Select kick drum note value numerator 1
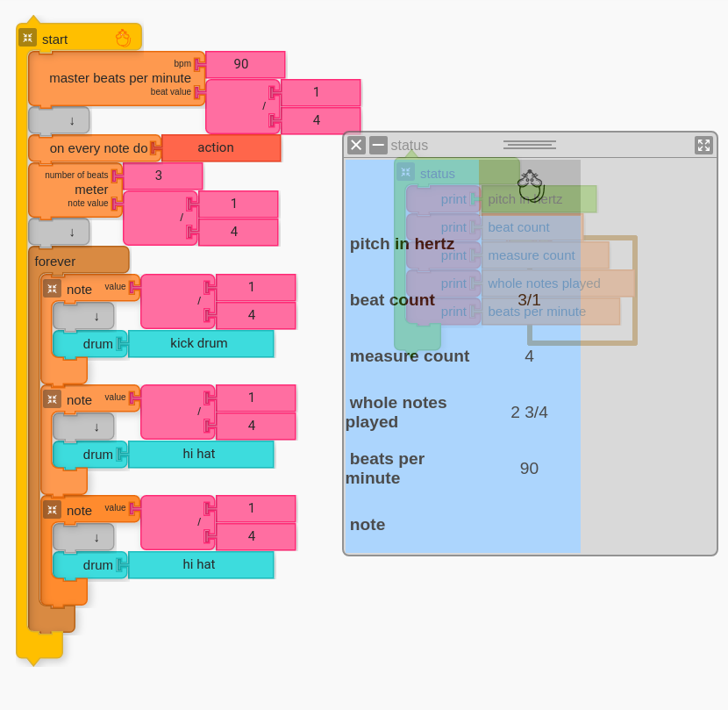Image resolution: width=728 pixels, height=710 pixels. tap(255, 287)
